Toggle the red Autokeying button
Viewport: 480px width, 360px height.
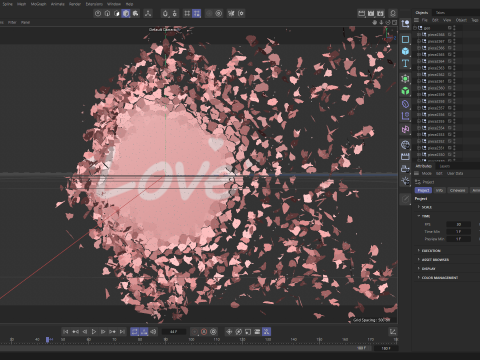(x=204, y=332)
